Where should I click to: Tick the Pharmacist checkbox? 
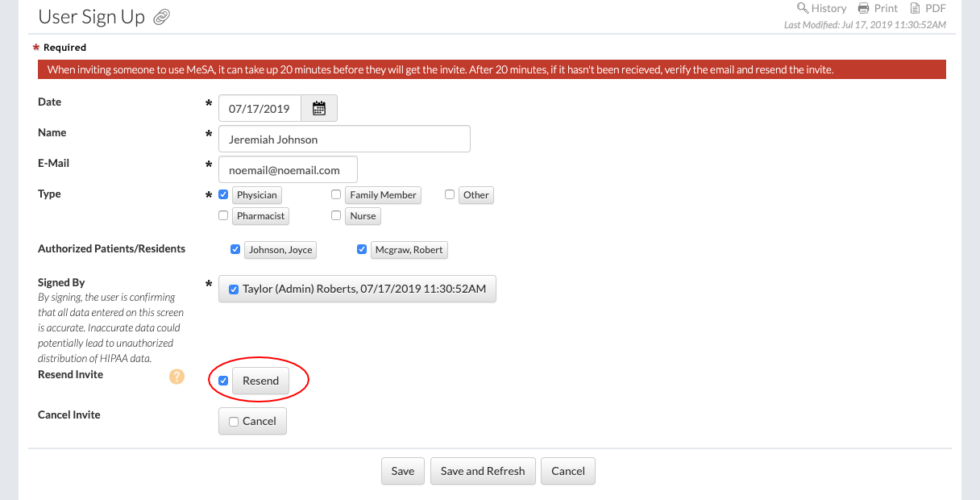[223, 216]
